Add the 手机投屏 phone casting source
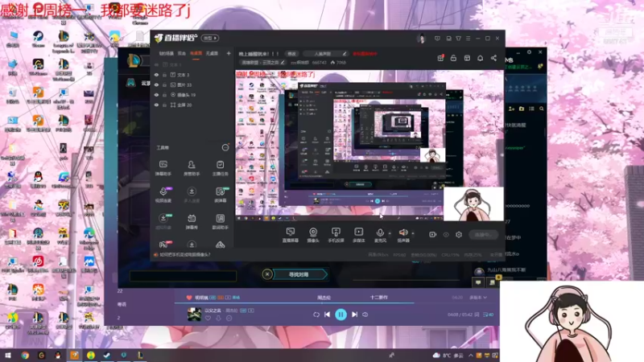The image size is (644, 362). tap(336, 235)
